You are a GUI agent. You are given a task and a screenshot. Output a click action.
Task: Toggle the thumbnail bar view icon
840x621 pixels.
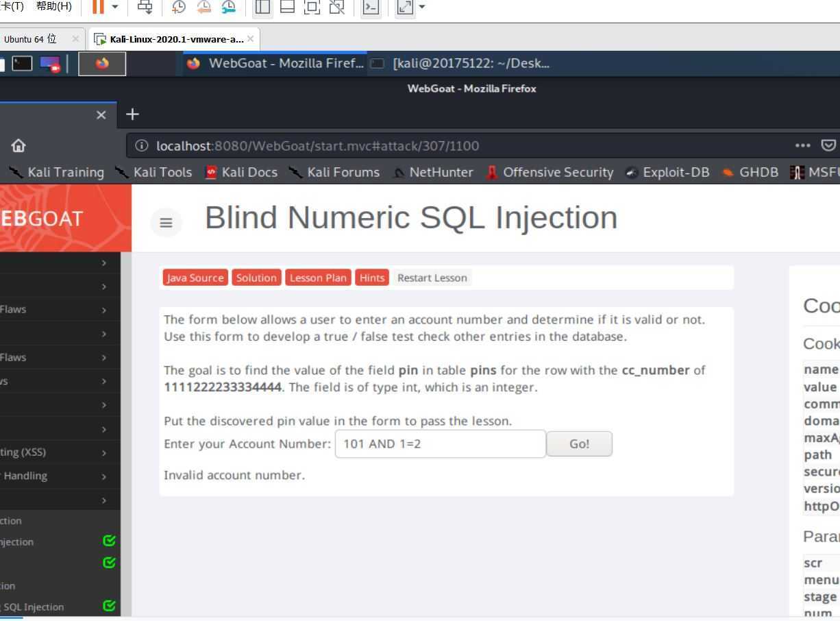287,7
